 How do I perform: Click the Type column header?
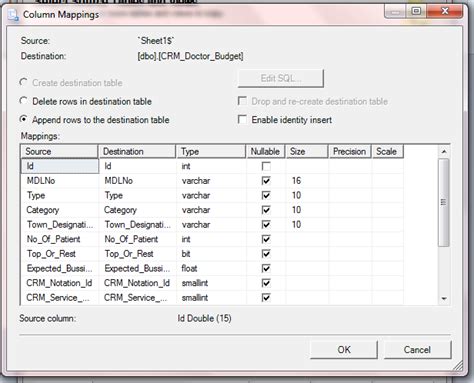[211, 151]
